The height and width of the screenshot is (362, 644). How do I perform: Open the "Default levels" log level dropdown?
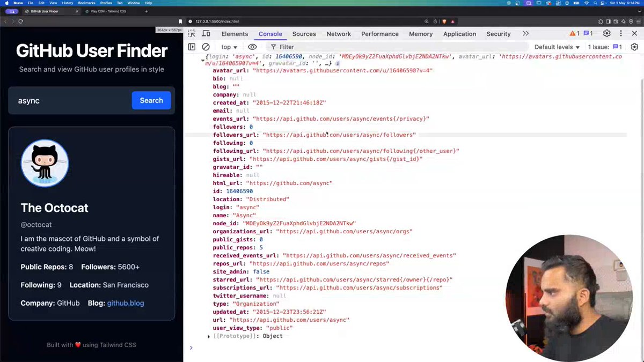(x=557, y=47)
